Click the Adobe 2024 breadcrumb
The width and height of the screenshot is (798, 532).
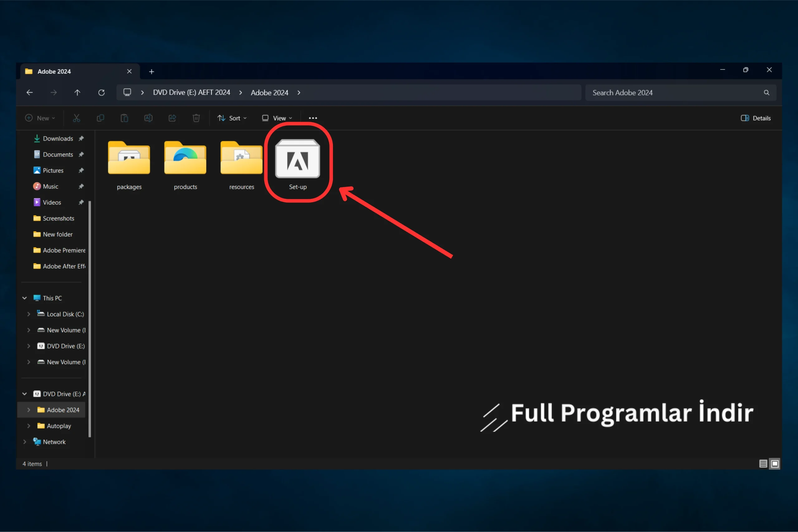[x=269, y=92]
